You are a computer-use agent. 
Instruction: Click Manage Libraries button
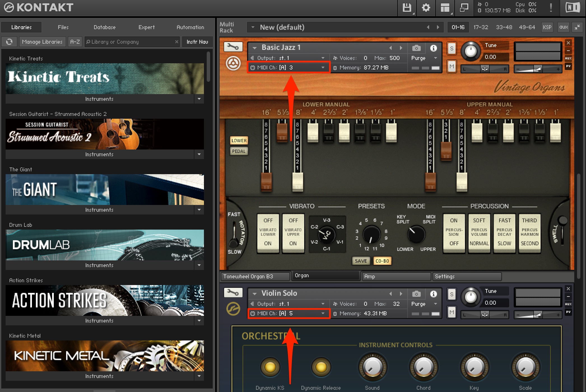(42, 42)
